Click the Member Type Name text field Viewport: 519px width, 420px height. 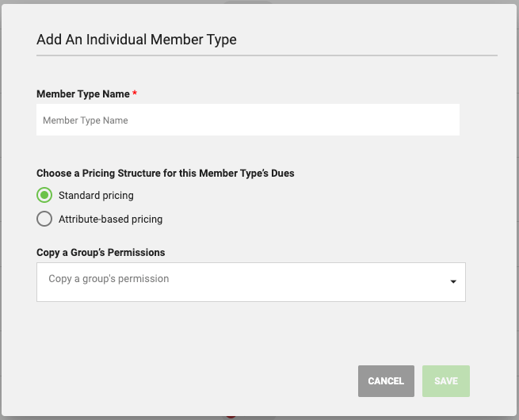pyautogui.click(x=247, y=120)
